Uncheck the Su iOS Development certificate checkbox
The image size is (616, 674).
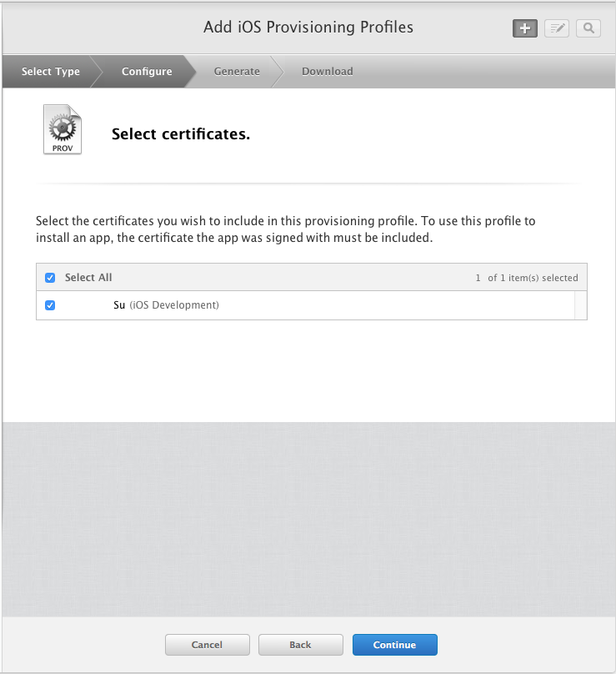(50, 305)
